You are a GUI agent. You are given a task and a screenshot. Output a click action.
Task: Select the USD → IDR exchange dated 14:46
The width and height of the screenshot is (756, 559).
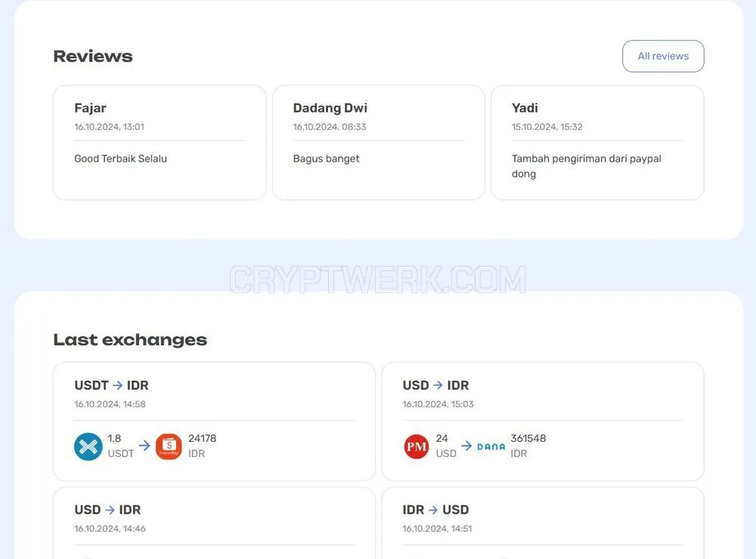214,523
